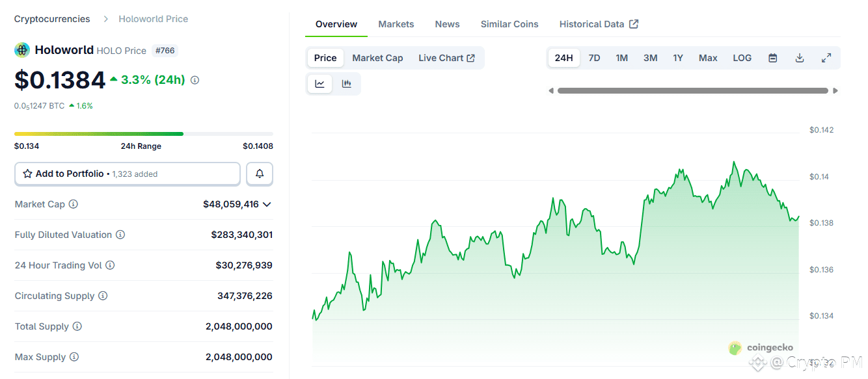The height and width of the screenshot is (379, 868).
Task: Click the Fully Diluted Valuation info icon
Action: 120,235
